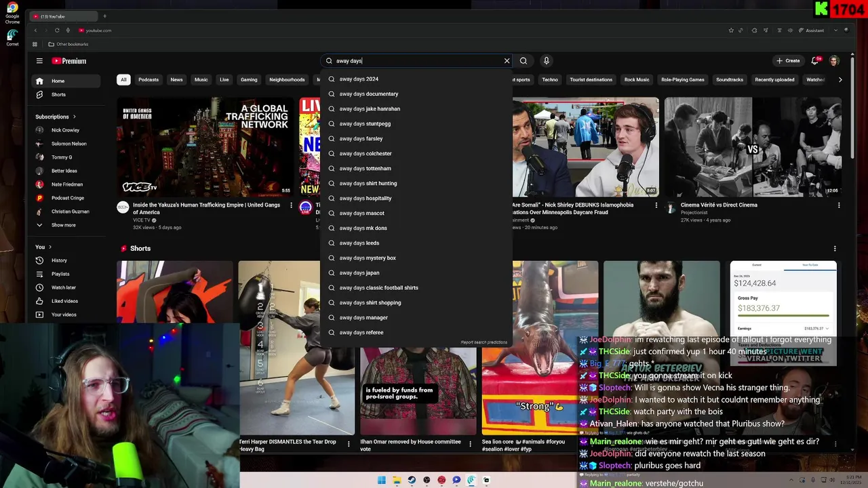
Task: Select the Podcasts filter chip
Action: (149, 79)
